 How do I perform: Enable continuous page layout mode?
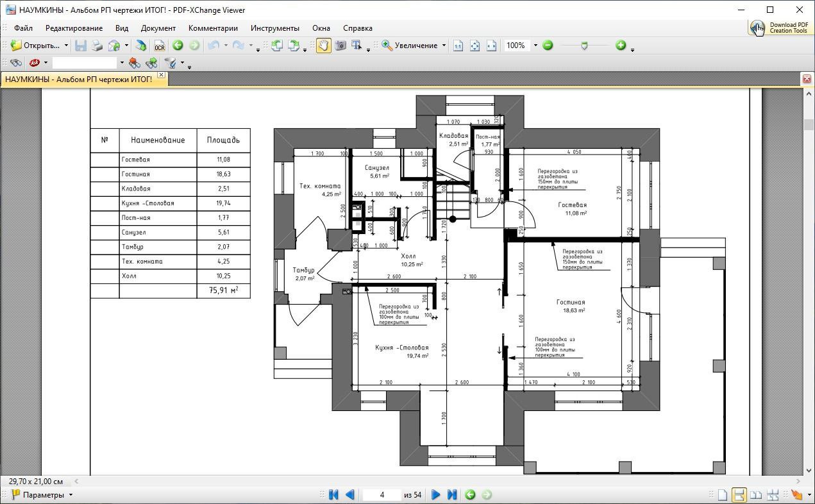coord(739,494)
